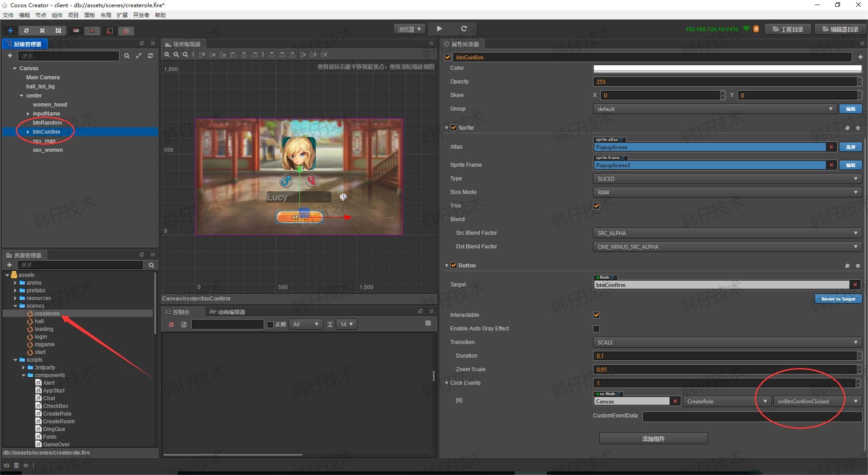Screen dimensions: 868x475
Task: Click the Atlas 选择 button
Action: (x=850, y=147)
